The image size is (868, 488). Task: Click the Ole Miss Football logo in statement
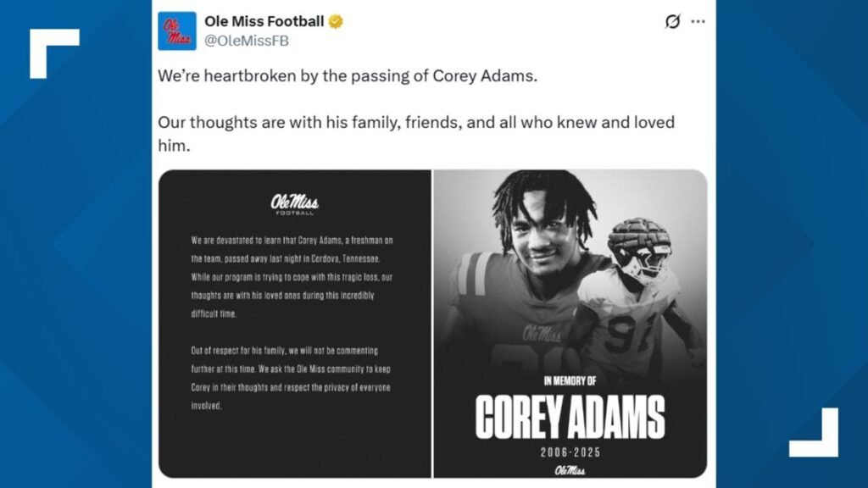click(x=294, y=204)
